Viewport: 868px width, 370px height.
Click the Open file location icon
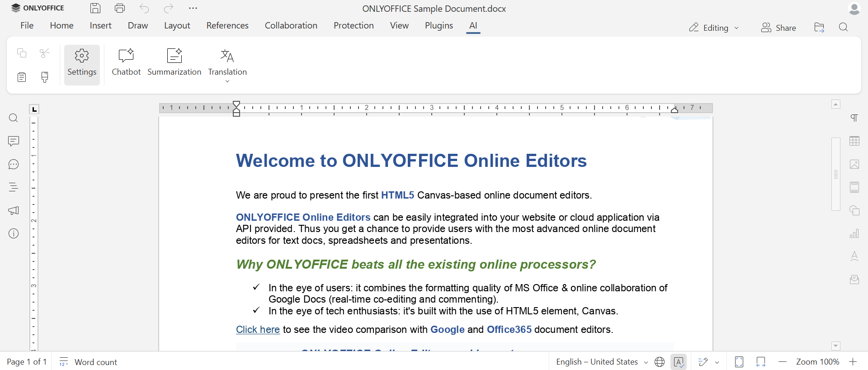(x=819, y=28)
